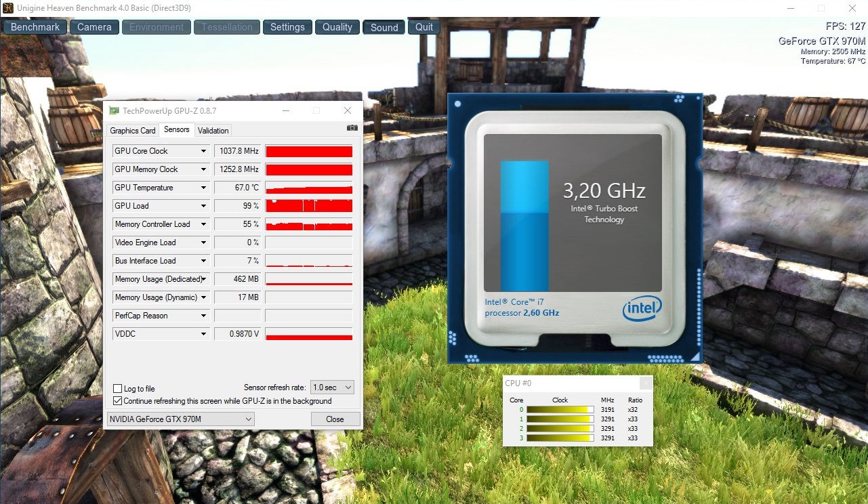
Task: Select the Sensors tab in GPU-Z
Action: 177,130
